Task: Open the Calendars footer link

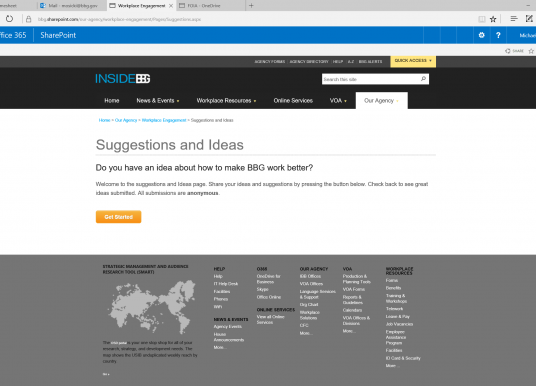Action: (352, 310)
